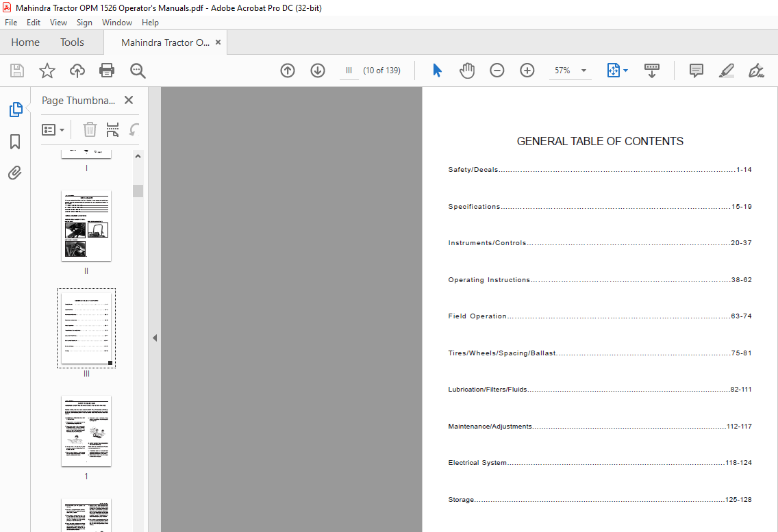Image resolution: width=778 pixels, height=532 pixels.
Task: Click the Lubrication/Filters/Fluids contents entry
Action: click(x=600, y=390)
